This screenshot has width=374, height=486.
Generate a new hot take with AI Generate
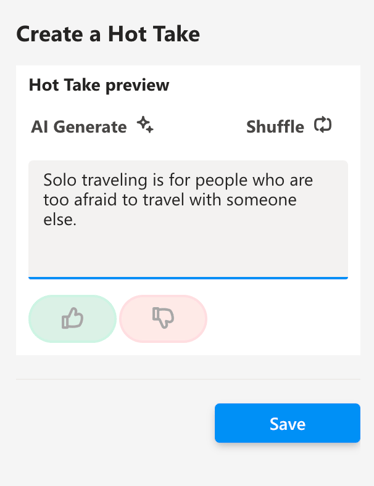coord(92,126)
